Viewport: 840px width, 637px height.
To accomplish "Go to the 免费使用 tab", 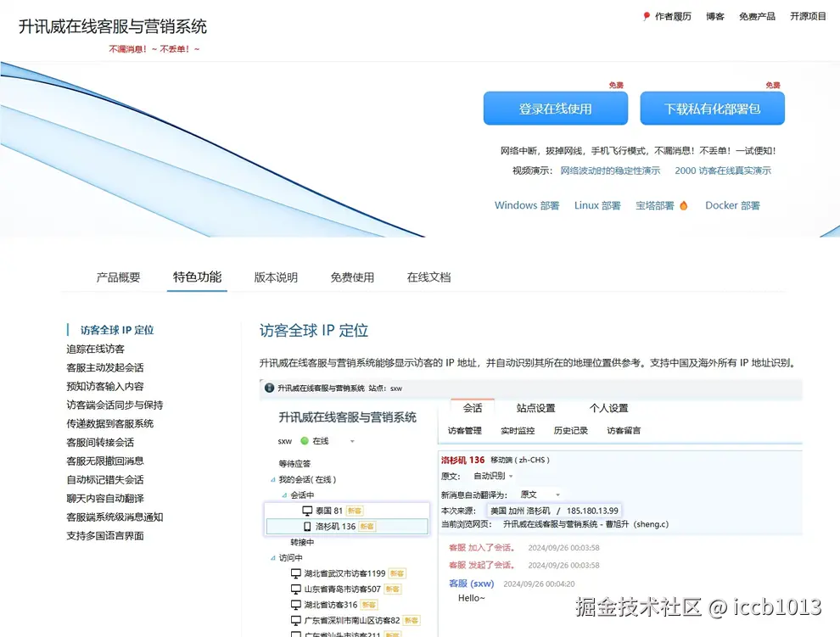I will coord(352,277).
